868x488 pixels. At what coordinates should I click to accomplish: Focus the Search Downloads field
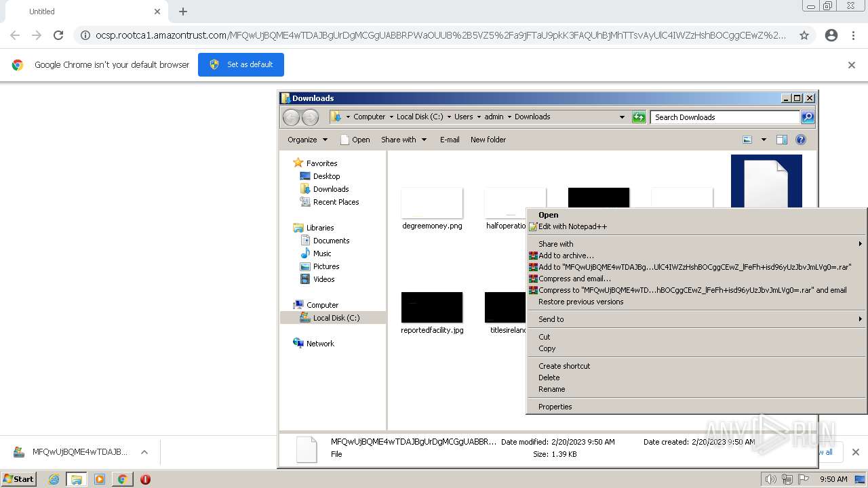tap(725, 117)
